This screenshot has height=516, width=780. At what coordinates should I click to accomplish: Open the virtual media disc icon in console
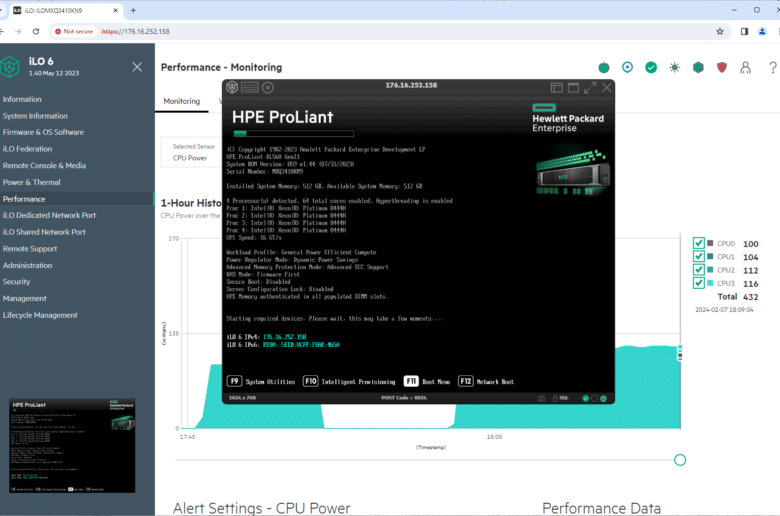(268, 88)
